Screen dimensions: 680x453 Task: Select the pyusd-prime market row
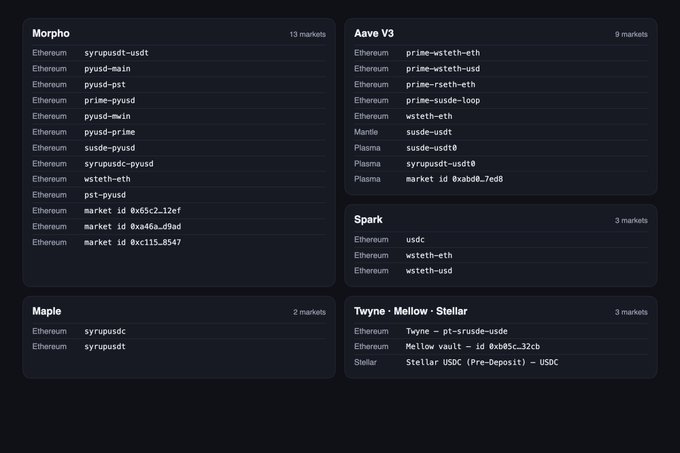(x=179, y=132)
